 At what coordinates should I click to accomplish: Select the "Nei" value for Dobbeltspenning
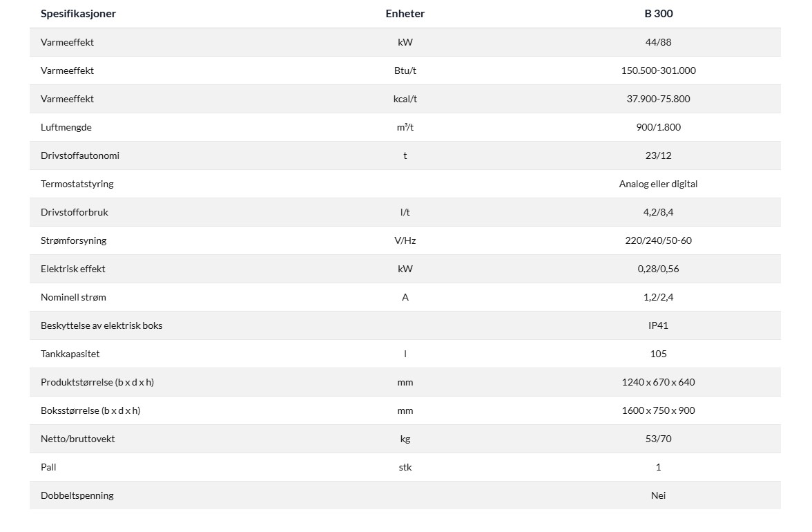coord(658,495)
